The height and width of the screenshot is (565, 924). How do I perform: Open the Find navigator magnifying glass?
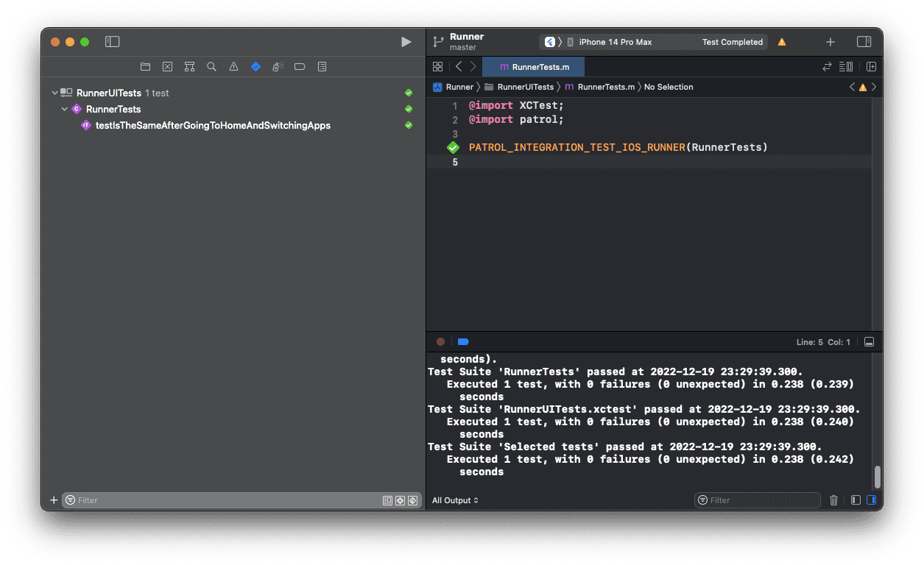coord(211,66)
